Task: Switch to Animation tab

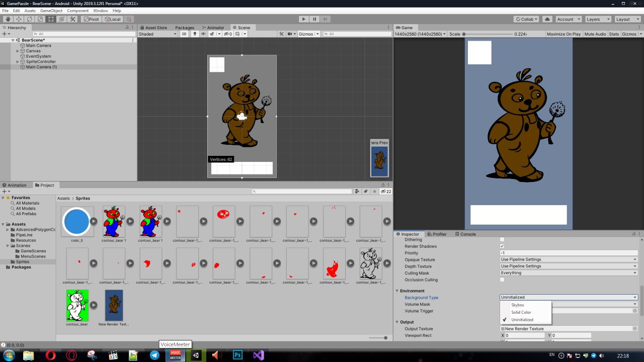Action: point(15,185)
